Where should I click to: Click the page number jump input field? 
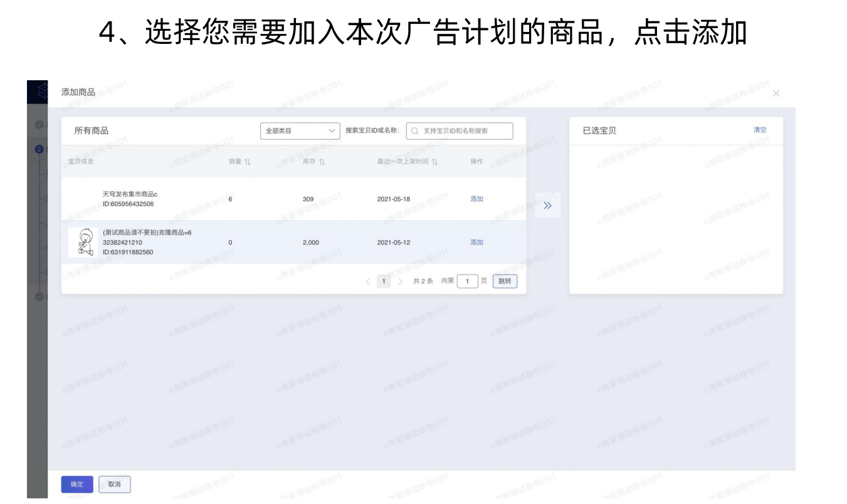coord(467,281)
